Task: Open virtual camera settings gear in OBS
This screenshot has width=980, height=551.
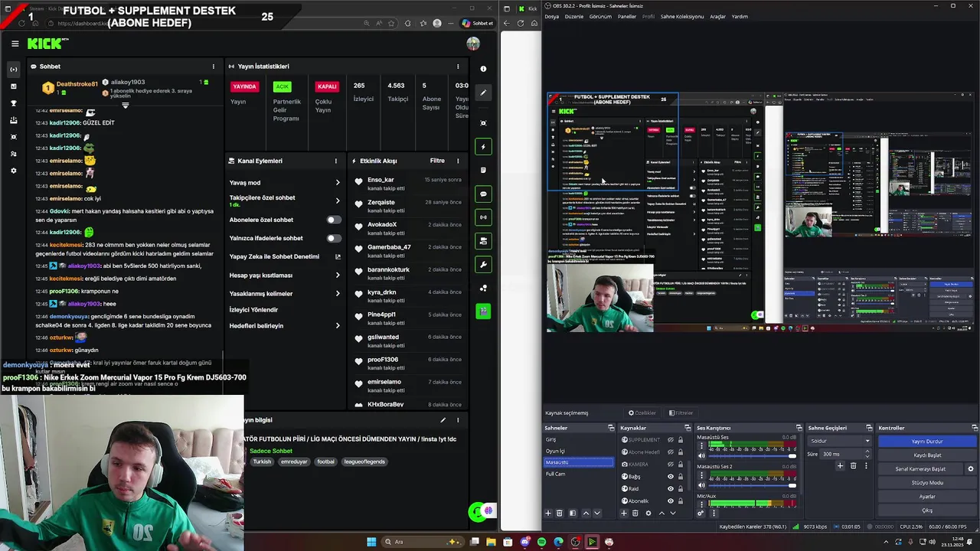Action: (971, 469)
